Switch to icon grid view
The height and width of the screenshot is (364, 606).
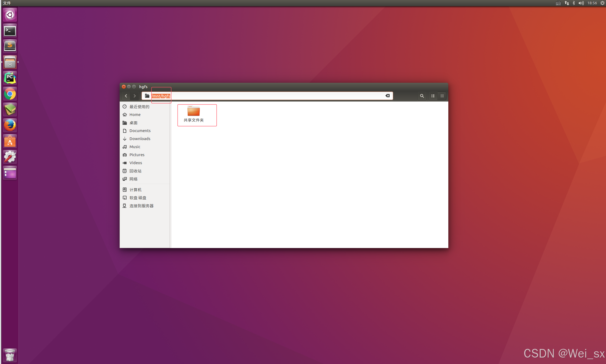(442, 96)
